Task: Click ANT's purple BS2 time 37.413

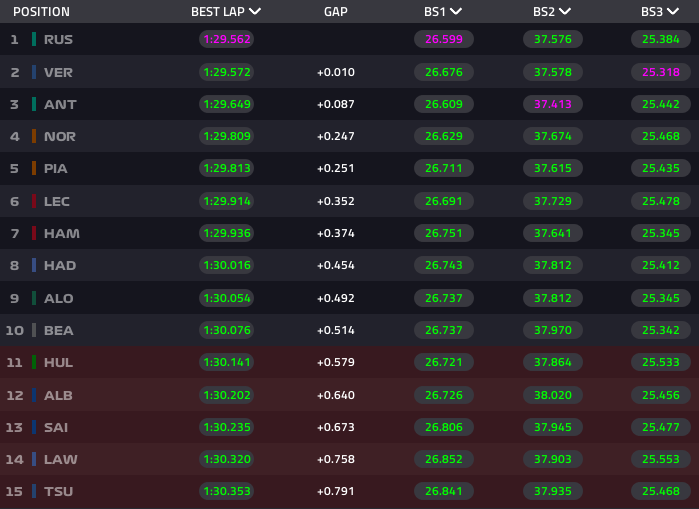Action: click(x=553, y=104)
